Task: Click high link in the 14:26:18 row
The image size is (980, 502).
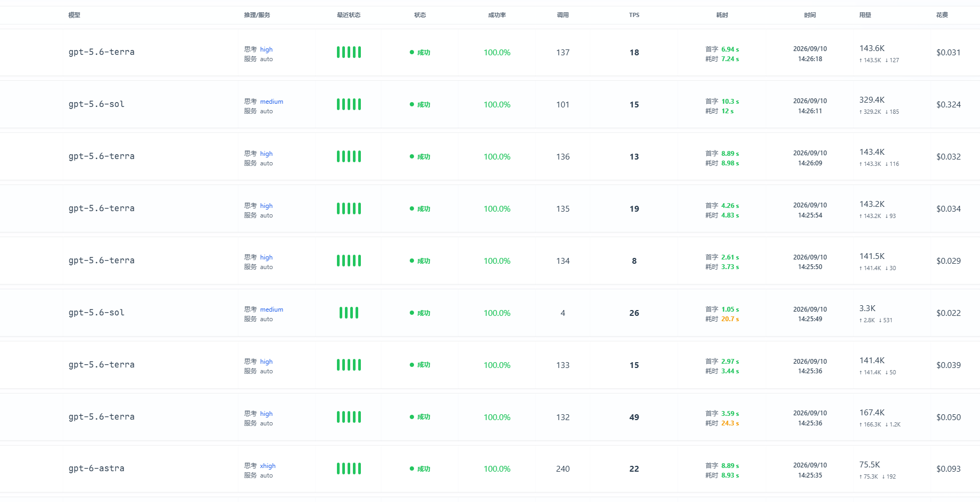Action: point(266,49)
